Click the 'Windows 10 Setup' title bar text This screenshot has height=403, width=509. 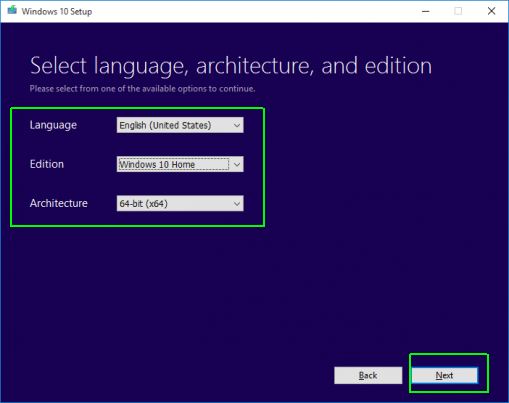57,12
